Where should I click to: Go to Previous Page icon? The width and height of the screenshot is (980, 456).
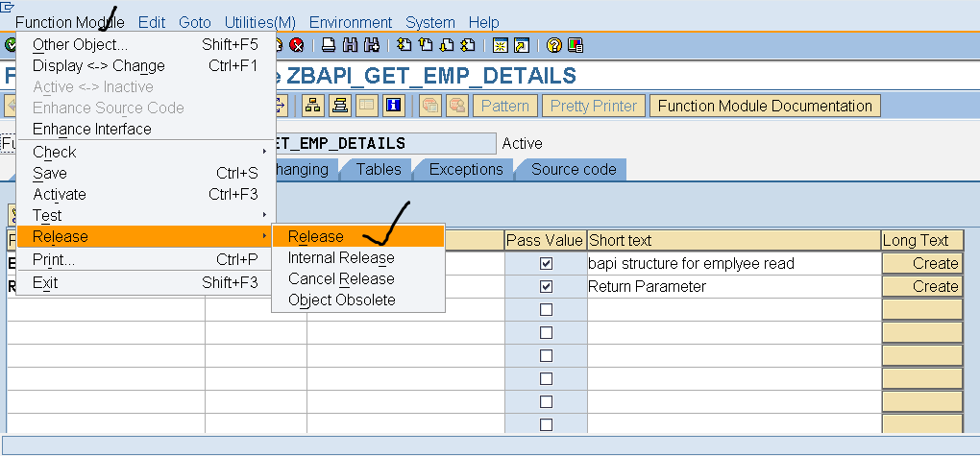[426, 45]
